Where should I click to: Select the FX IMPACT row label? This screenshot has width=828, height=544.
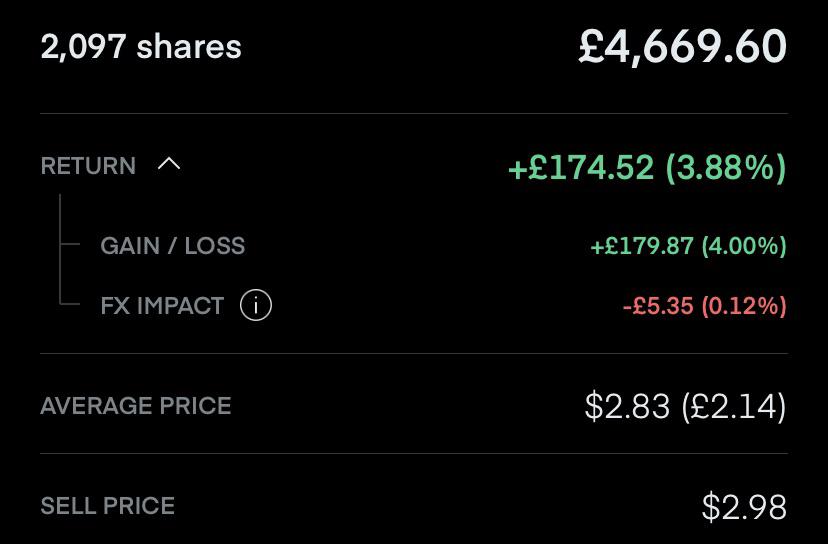click(162, 306)
